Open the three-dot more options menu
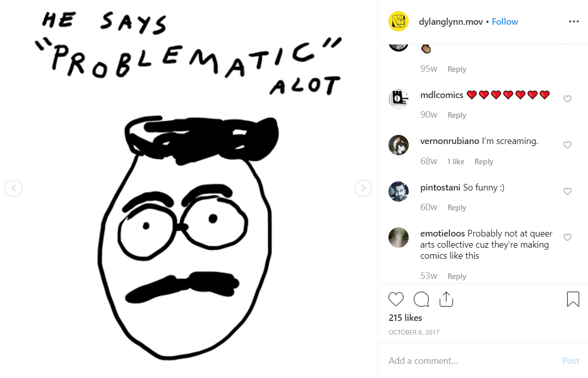Screen dimensions: 588x378 [x=574, y=21]
